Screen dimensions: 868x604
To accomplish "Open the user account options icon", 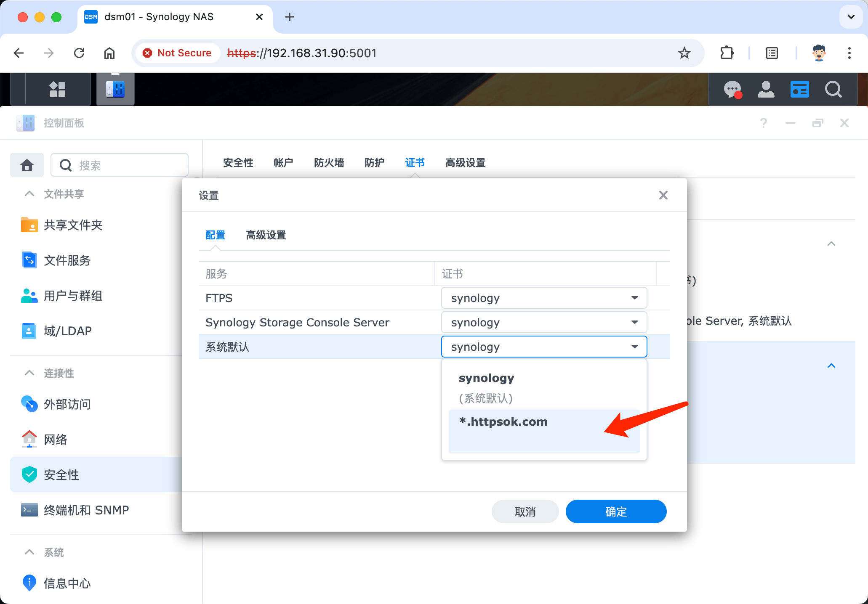I will coord(766,89).
